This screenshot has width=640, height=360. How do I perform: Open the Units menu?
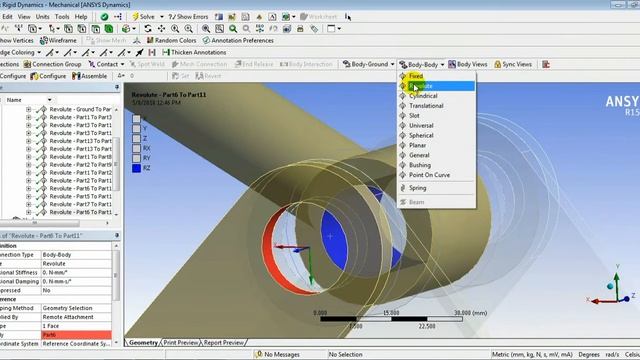[x=42, y=17]
